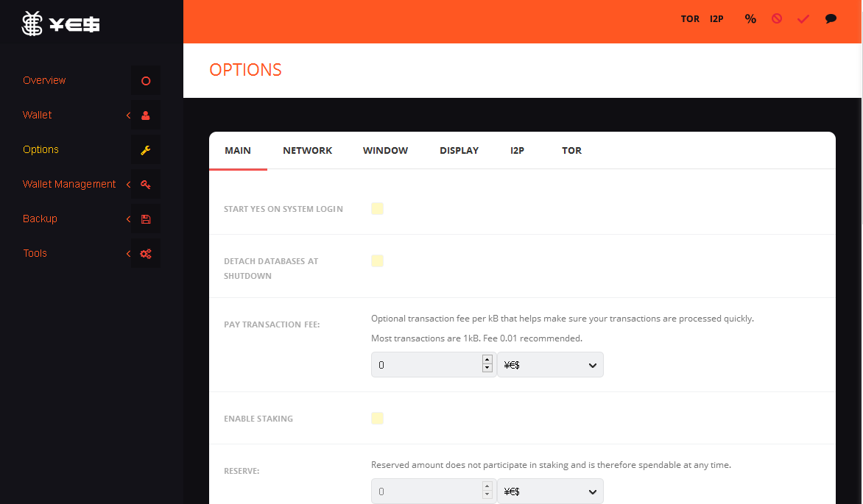Click the RESERVE label
Viewport: 863px width, 504px height.
pos(242,471)
